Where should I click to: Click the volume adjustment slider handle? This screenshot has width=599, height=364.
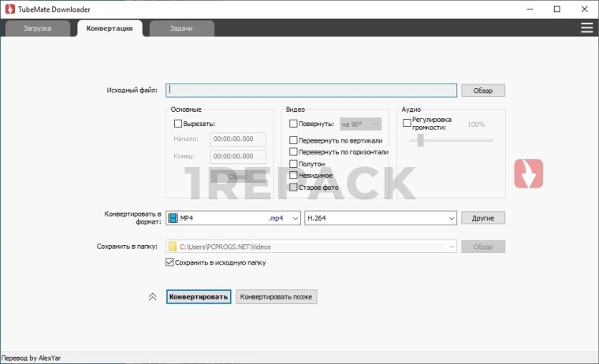click(x=421, y=140)
